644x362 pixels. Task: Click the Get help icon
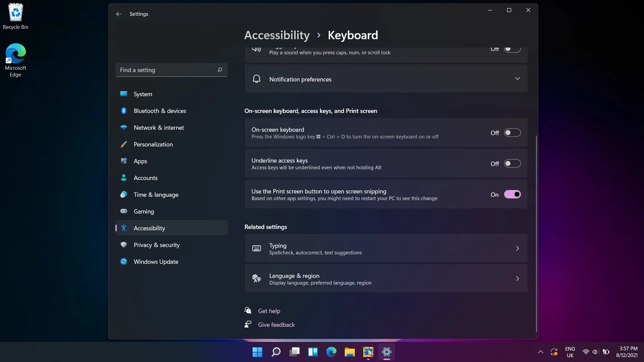pos(248,311)
